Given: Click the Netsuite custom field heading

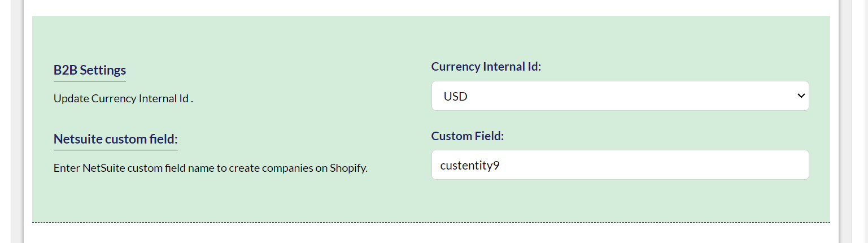Looking at the screenshot, I should (115, 139).
